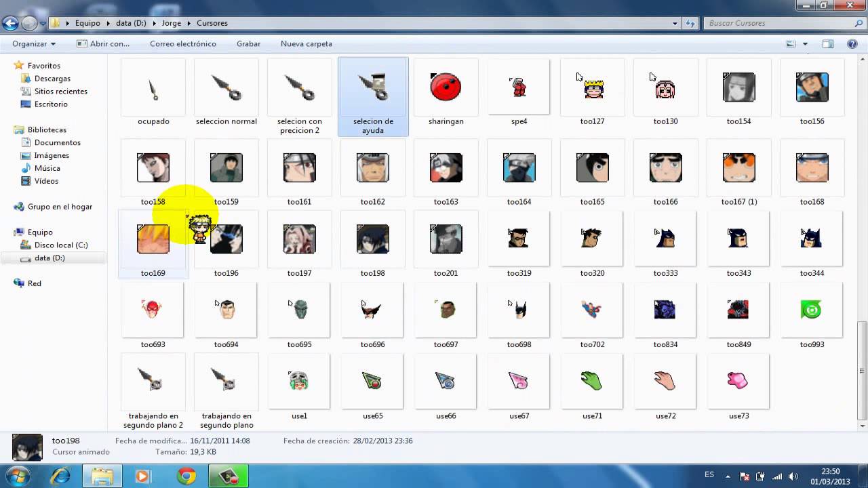Open Grupo en el hogar
868x488 pixels.
pyautogui.click(x=59, y=207)
